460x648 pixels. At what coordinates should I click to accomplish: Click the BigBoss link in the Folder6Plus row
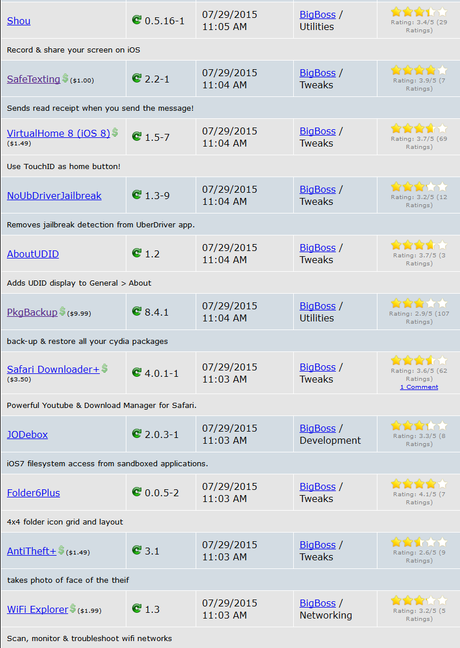(317, 486)
